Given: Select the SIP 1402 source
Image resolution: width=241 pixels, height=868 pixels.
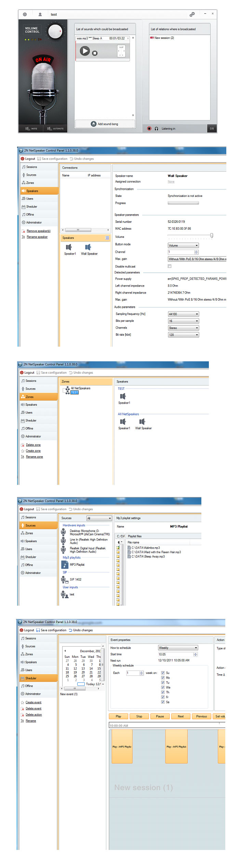Looking at the screenshot, I should [71, 579].
